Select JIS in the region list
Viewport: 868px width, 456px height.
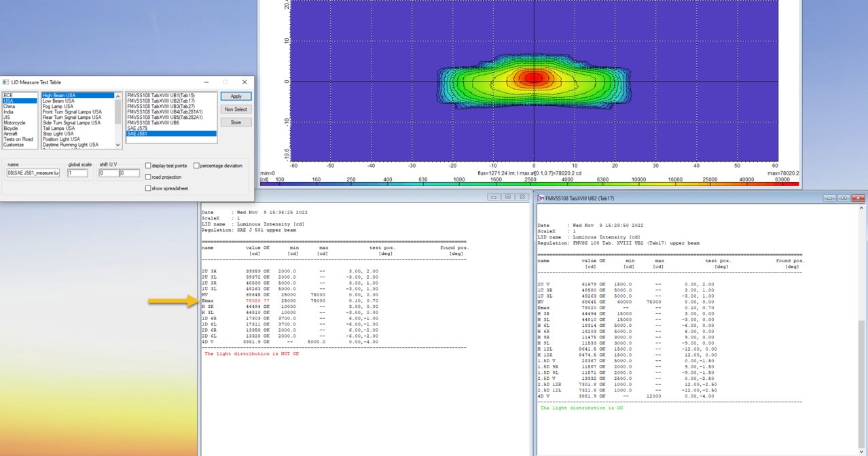[x=19, y=117]
